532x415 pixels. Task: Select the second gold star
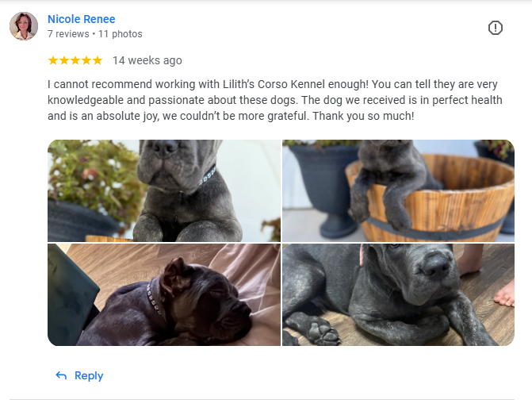(64, 60)
